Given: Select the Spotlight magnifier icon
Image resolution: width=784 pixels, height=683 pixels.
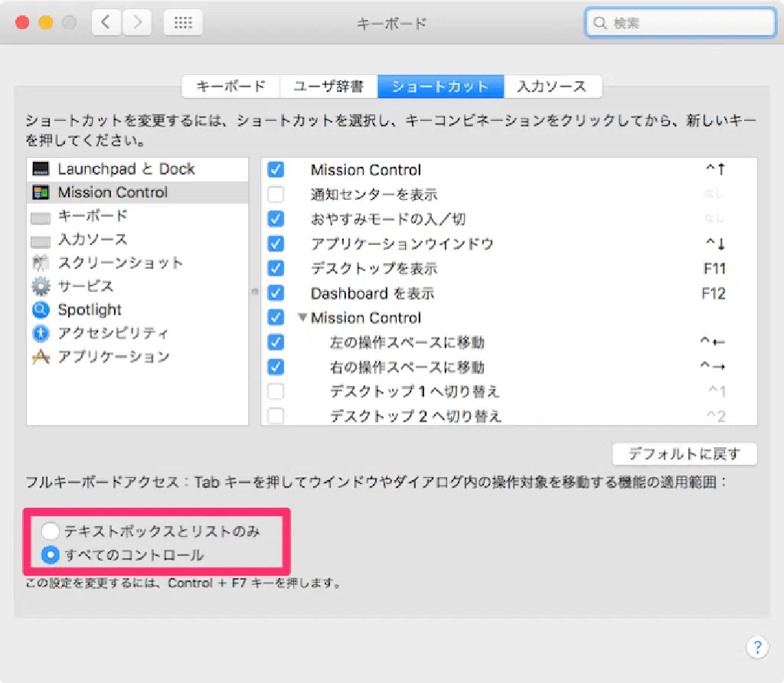Looking at the screenshot, I should click(41, 310).
